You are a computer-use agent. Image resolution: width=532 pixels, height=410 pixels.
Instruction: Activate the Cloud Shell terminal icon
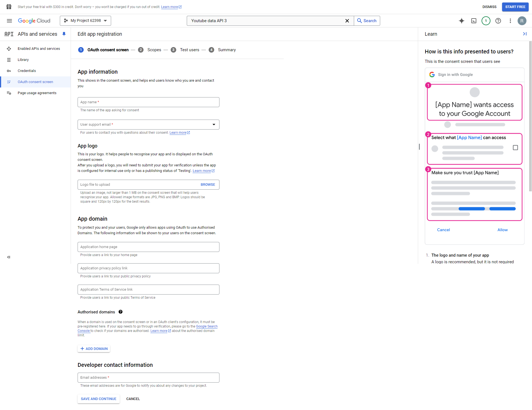pyautogui.click(x=474, y=21)
